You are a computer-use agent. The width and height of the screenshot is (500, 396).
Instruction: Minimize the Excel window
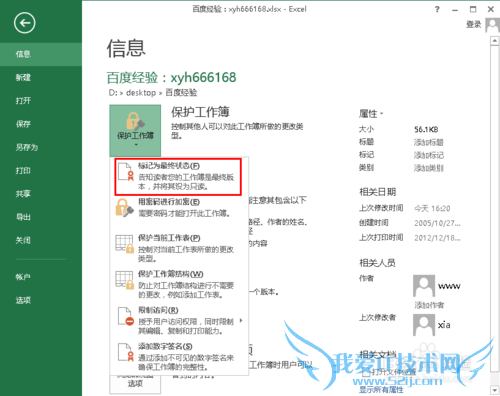point(455,10)
